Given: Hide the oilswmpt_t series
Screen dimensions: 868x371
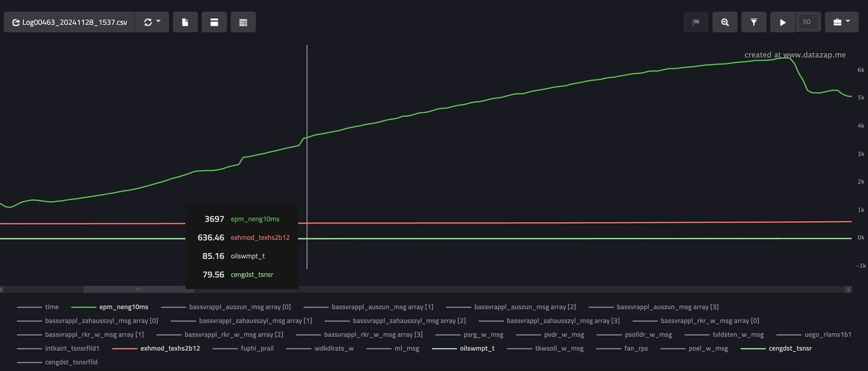Looking at the screenshot, I should click(463, 349).
